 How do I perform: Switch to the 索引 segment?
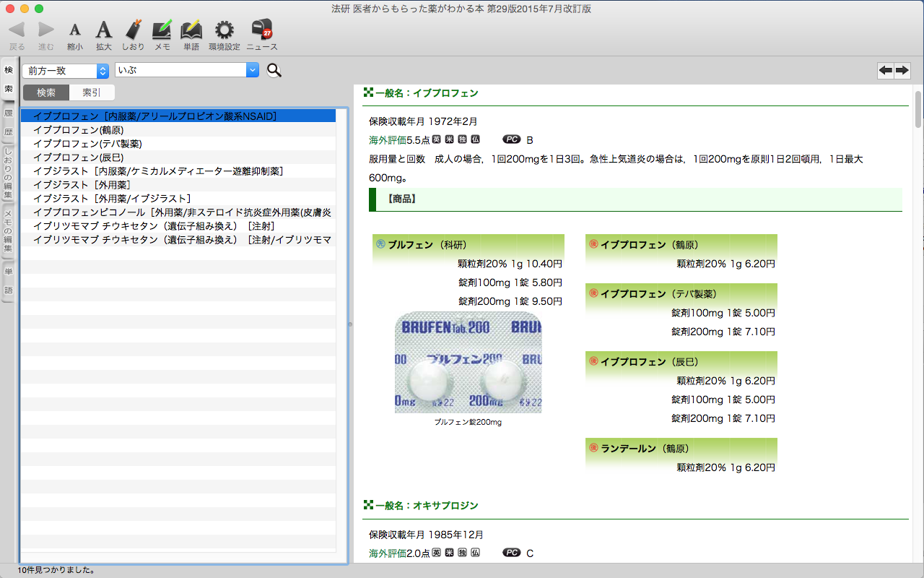(92, 92)
